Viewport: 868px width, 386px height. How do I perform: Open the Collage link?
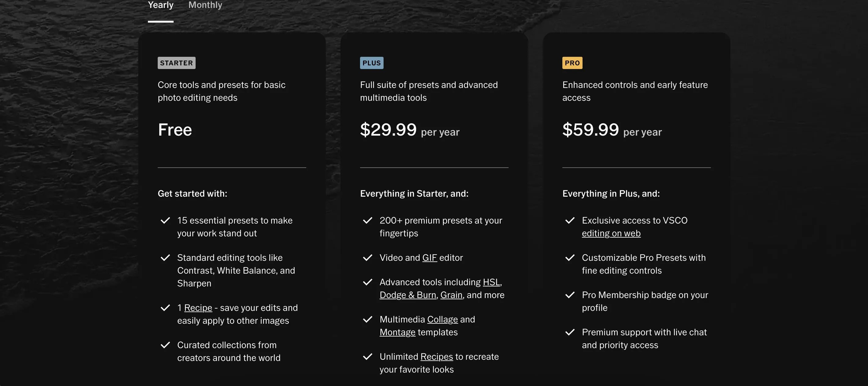[x=443, y=319]
